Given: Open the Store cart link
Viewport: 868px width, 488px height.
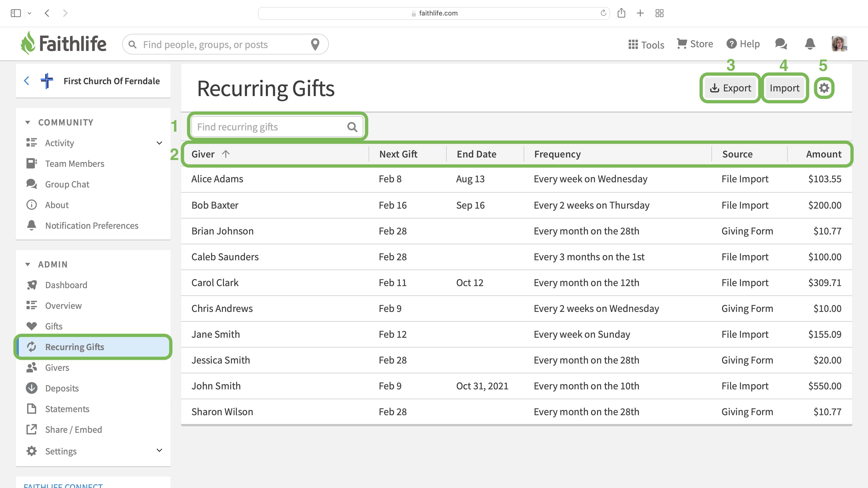Looking at the screenshot, I should click(695, 44).
